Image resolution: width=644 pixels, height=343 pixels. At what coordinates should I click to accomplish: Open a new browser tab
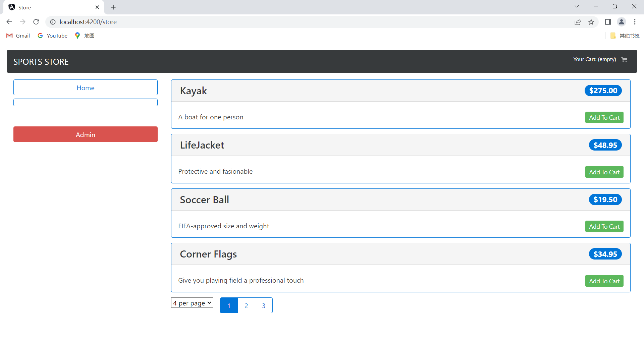[113, 7]
